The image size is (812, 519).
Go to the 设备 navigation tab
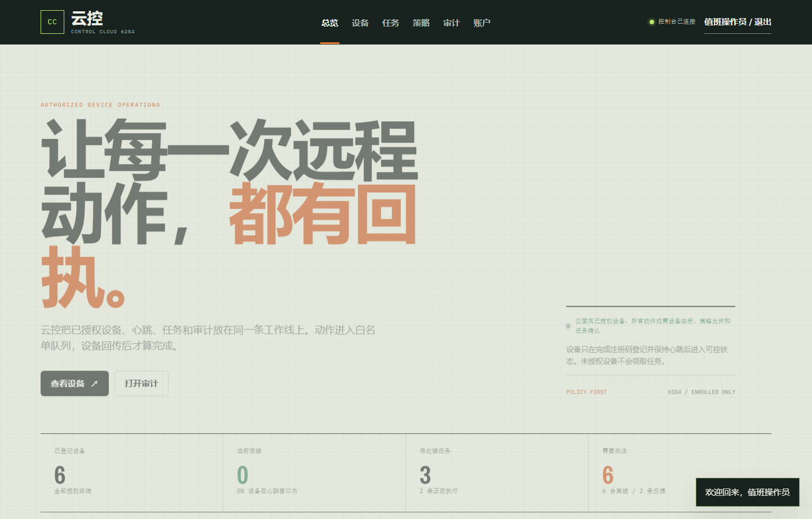tap(360, 23)
